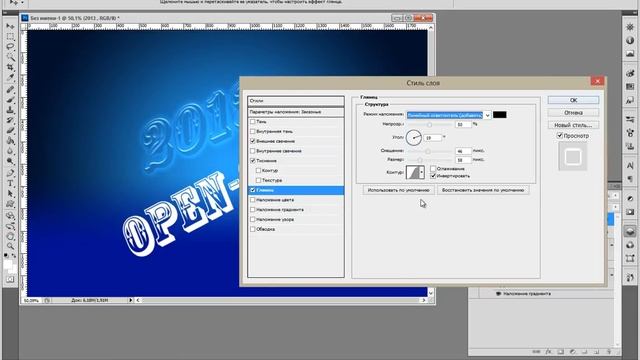Select Параметры наложения: Заказные entry
The height and width of the screenshot is (360, 640).
coord(296,112)
